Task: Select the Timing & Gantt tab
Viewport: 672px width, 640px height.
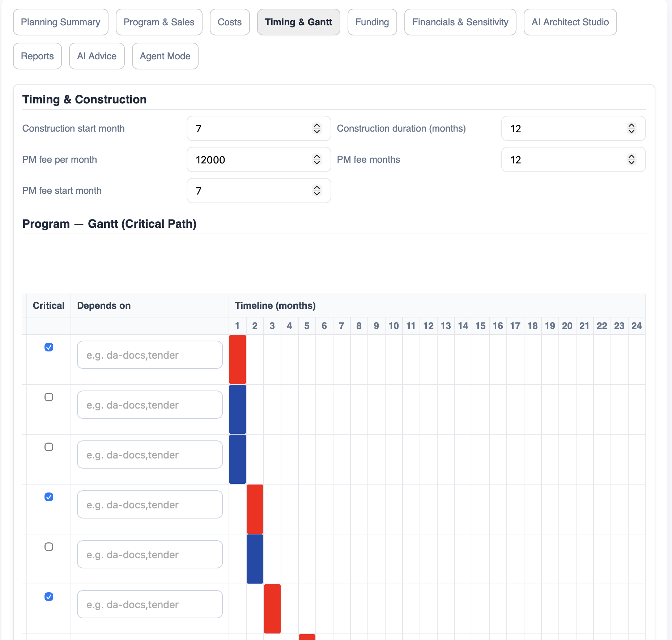Action: [298, 22]
